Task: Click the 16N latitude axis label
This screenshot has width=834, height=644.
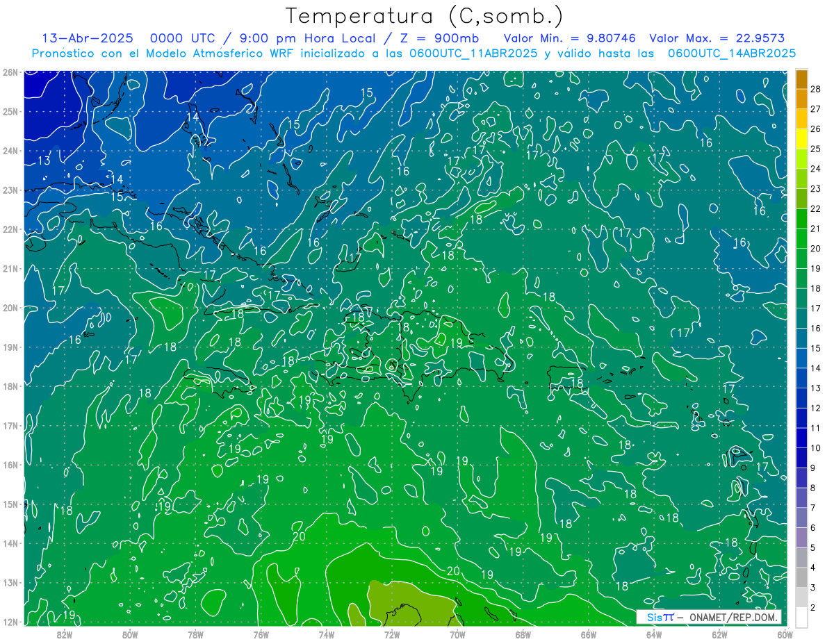Action: click(10, 465)
